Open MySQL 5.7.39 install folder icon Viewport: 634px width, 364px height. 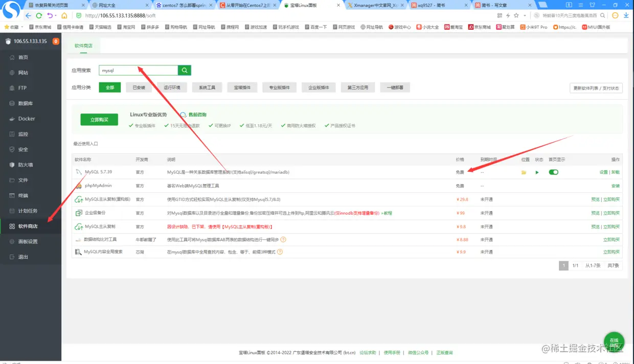tap(524, 172)
